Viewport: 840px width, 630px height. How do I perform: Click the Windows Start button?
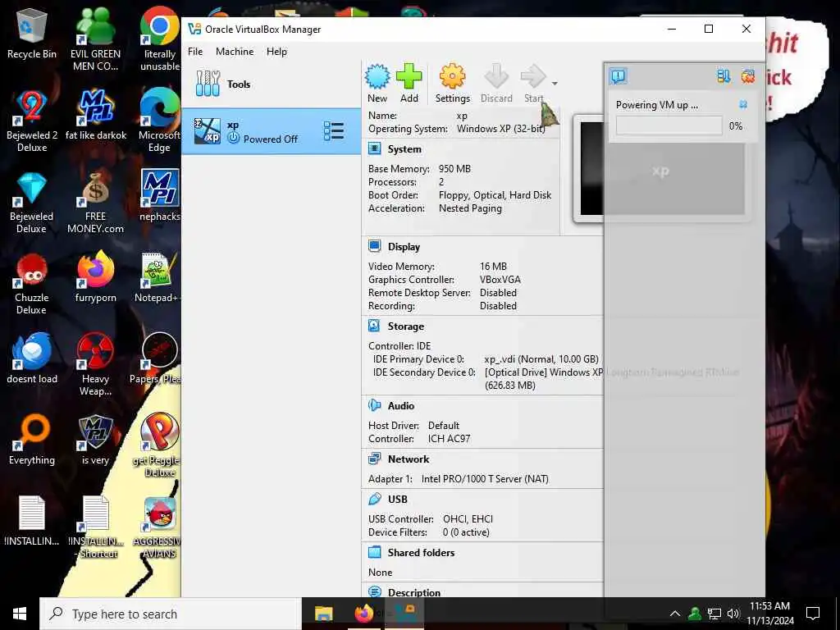(x=20, y=614)
